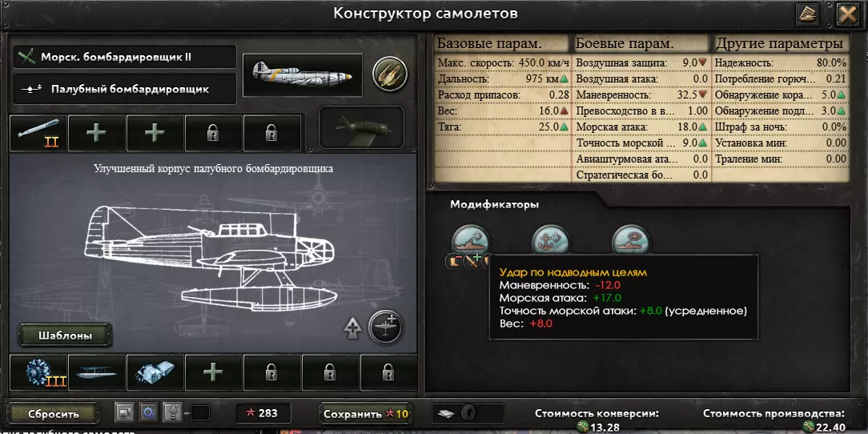The height and width of the screenshot is (434, 868).
Task: Click the Шаблоны templates button
Action: pos(65,336)
